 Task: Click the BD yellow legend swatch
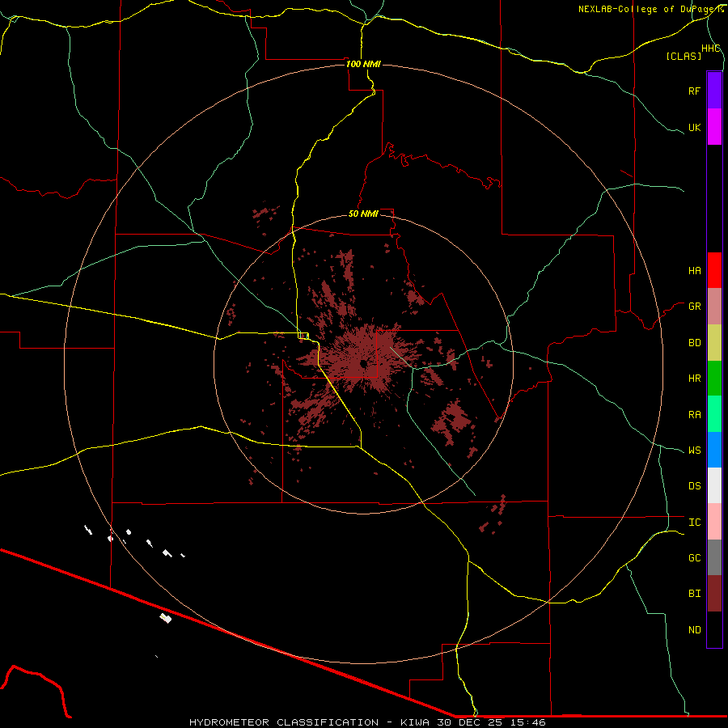714,343
